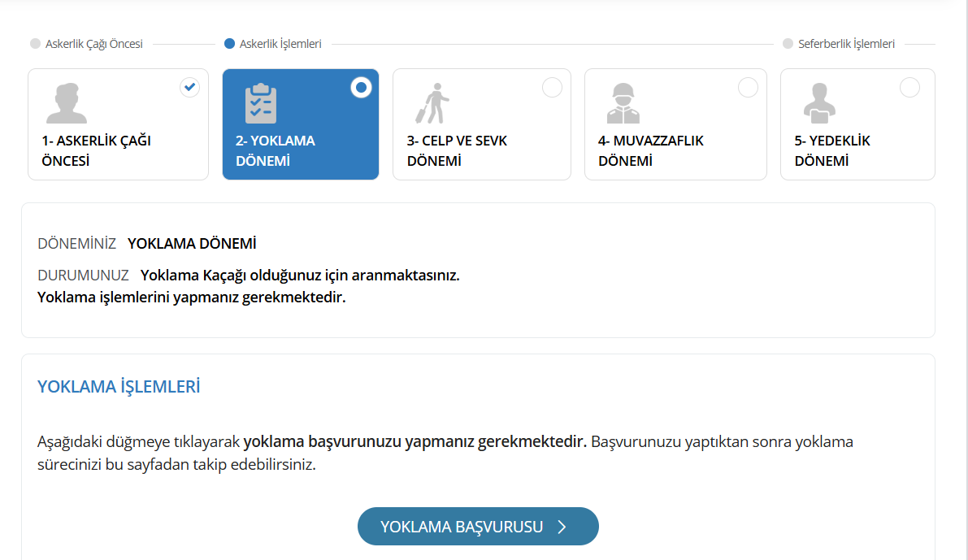Click the active radio on the Yoklama Dönemi card
Image resolution: width=968 pixels, height=560 pixels.
(x=361, y=87)
